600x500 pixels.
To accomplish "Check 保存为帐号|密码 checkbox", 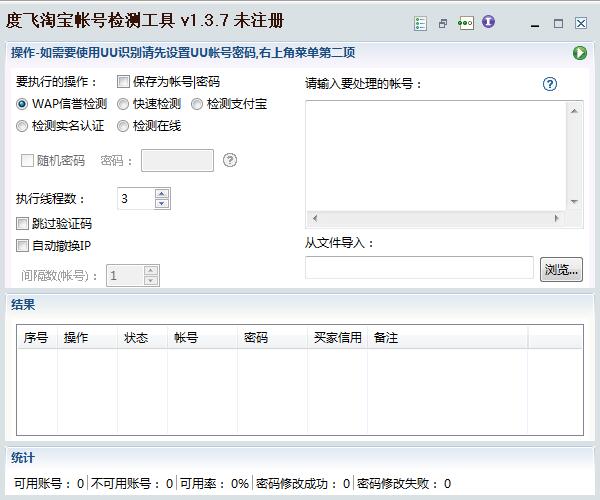I will tap(123, 81).
